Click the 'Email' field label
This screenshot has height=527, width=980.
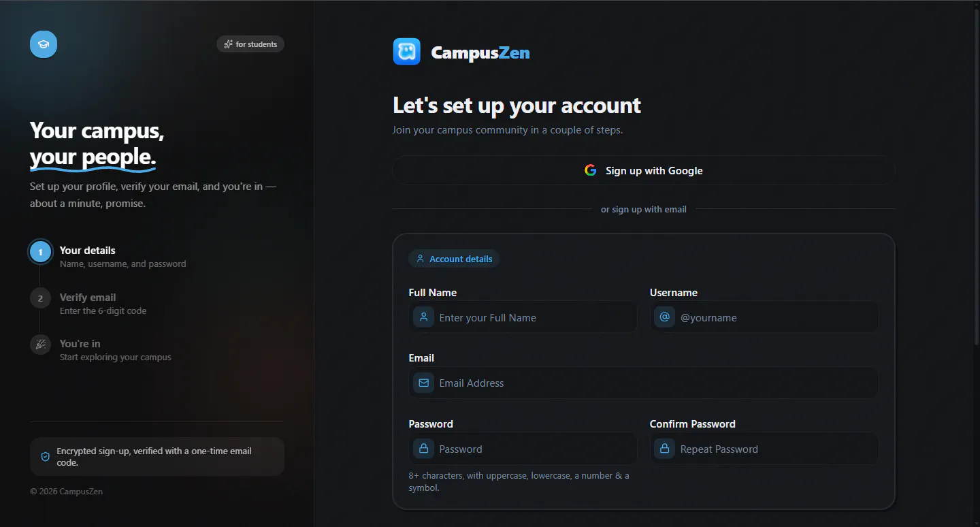pyautogui.click(x=421, y=357)
